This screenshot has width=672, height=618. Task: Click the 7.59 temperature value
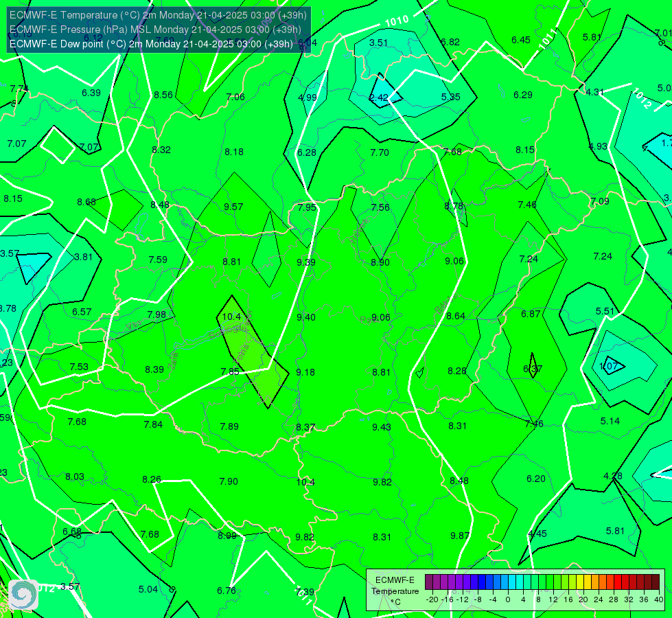(158, 260)
